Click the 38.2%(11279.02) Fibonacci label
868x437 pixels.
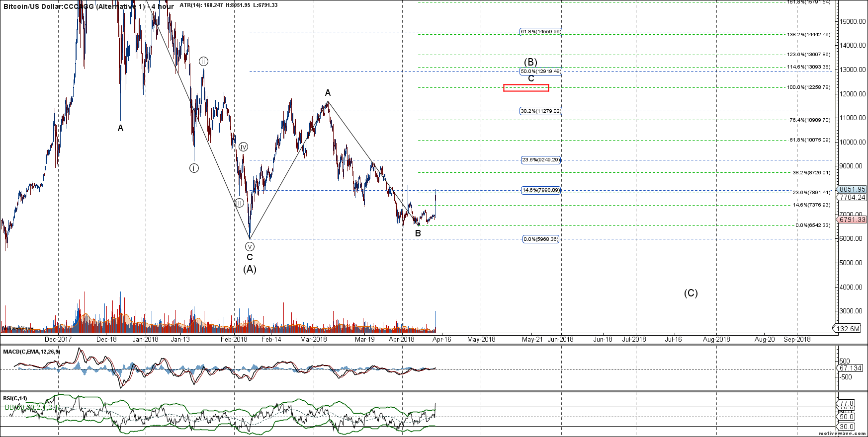(x=541, y=111)
